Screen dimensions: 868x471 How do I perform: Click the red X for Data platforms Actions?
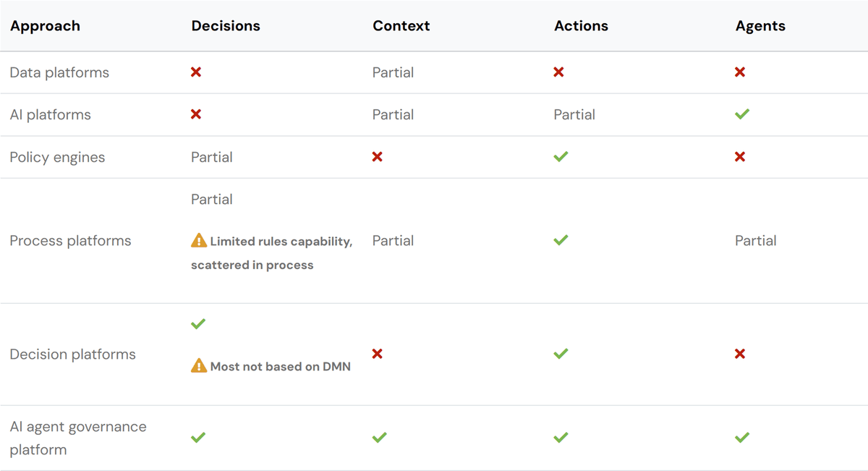click(558, 72)
